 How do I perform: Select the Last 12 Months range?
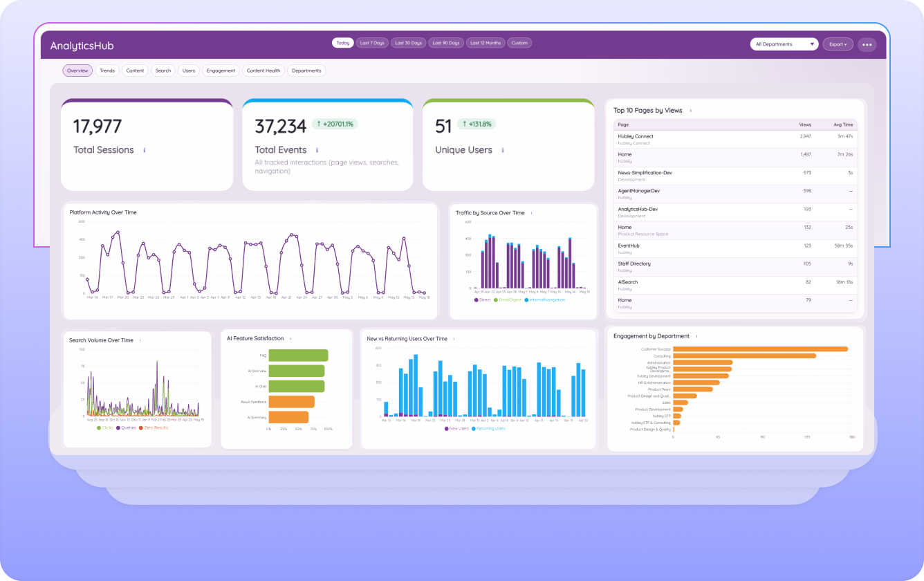coord(486,43)
